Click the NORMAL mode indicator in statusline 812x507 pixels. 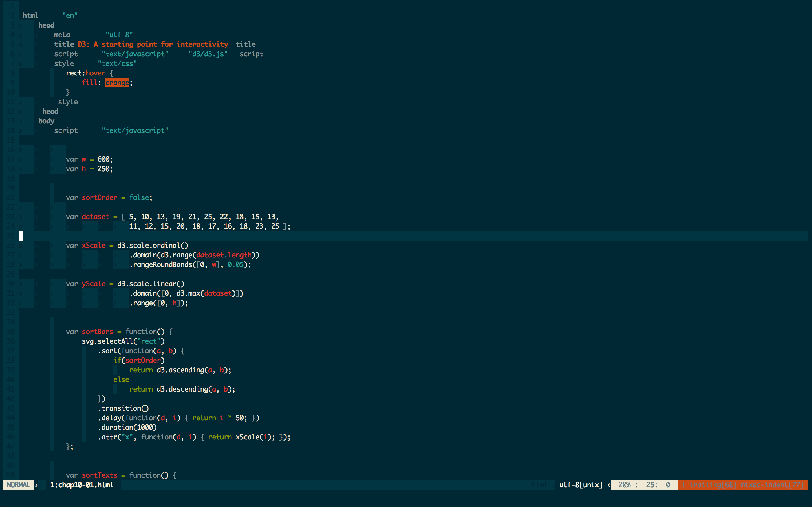coord(18,484)
